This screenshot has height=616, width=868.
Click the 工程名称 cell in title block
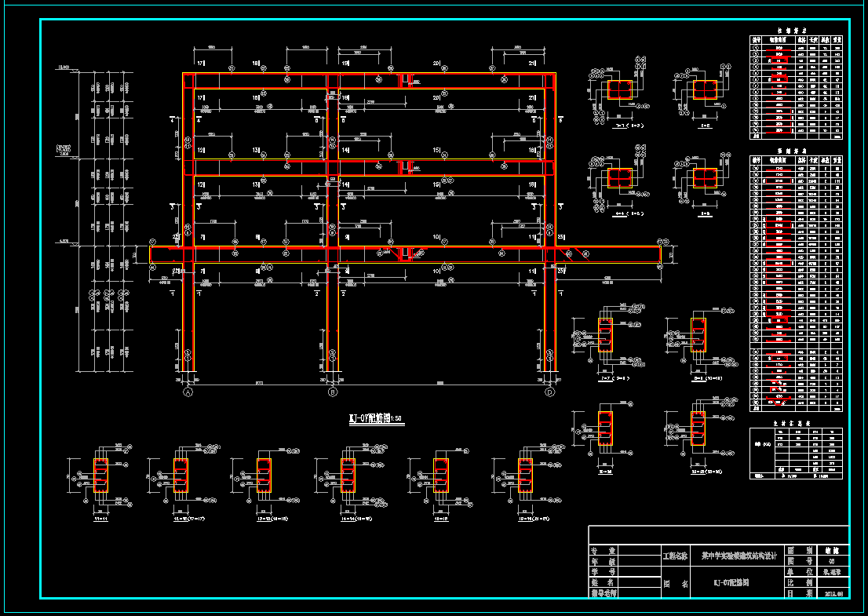(x=675, y=556)
